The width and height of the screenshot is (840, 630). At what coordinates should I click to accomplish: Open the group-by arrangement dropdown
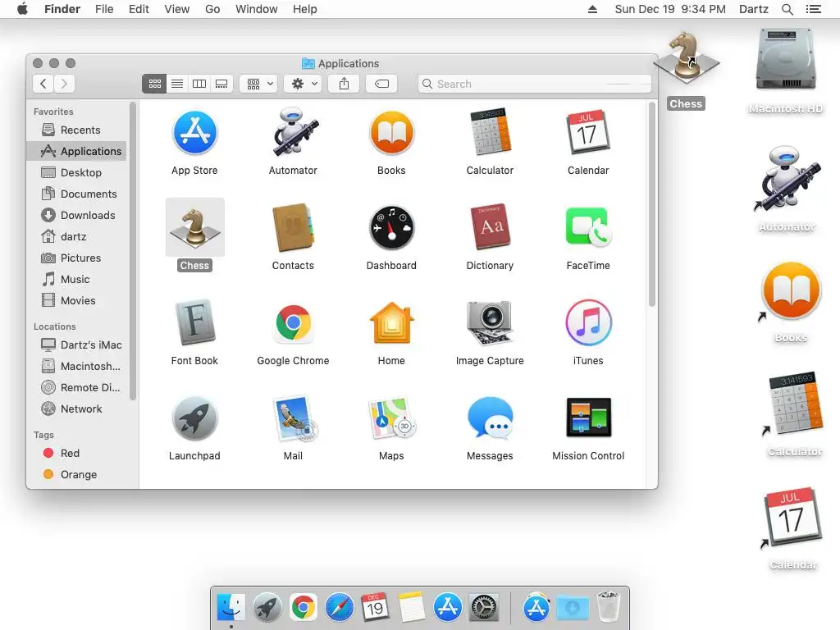pyautogui.click(x=258, y=84)
